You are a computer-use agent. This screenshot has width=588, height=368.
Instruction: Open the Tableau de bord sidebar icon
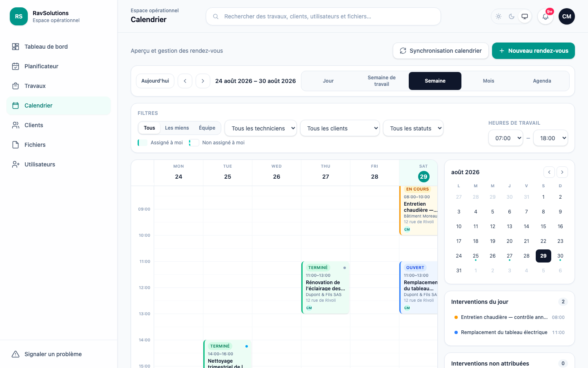(x=16, y=47)
